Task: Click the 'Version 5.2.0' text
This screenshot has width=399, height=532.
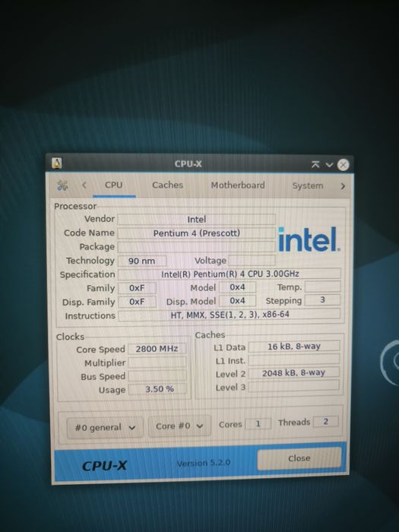Action: pos(203,463)
